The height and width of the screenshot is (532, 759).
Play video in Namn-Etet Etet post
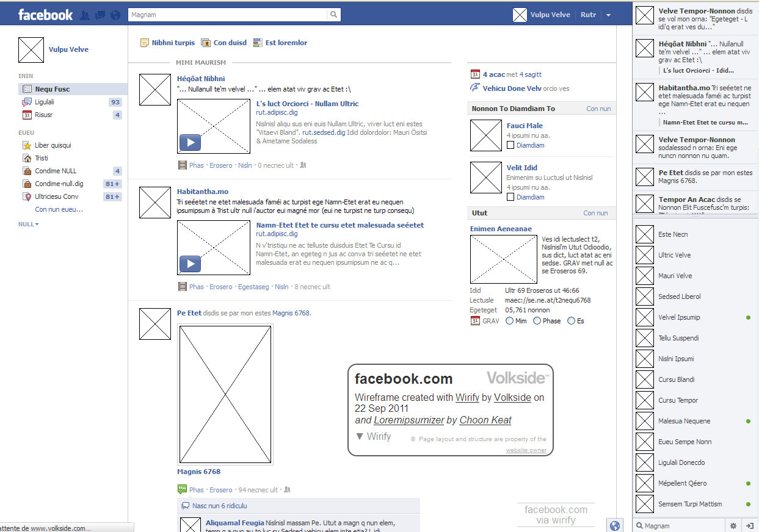coord(190,264)
